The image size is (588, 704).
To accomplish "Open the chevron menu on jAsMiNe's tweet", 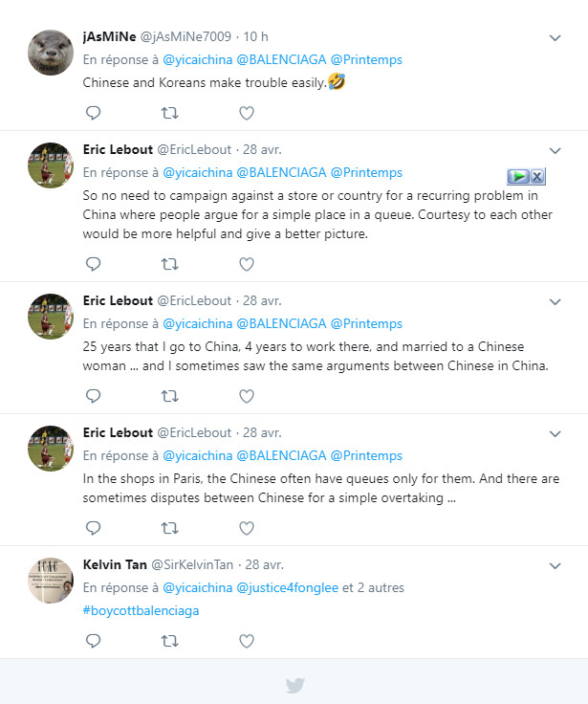I will (555, 37).
